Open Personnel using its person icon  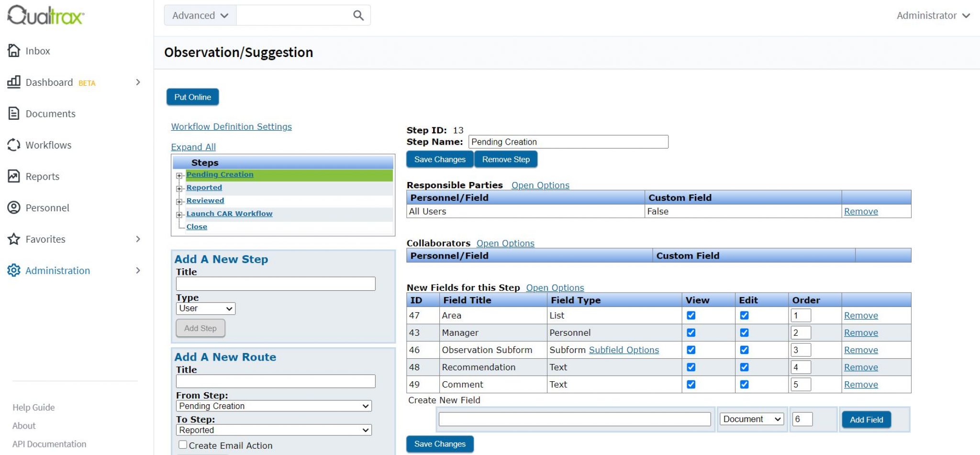[13, 208]
